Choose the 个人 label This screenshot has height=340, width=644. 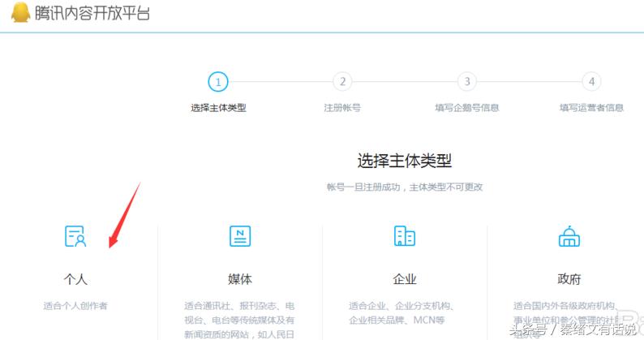[75, 279]
